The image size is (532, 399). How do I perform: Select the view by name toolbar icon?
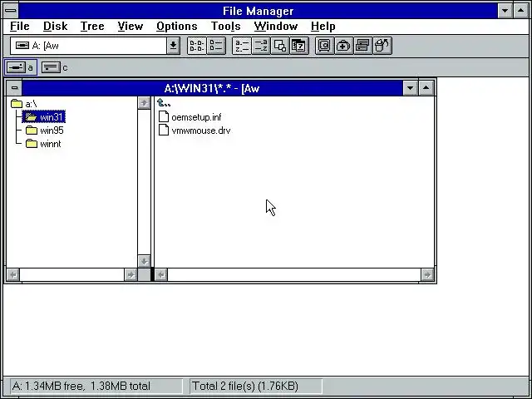197,46
